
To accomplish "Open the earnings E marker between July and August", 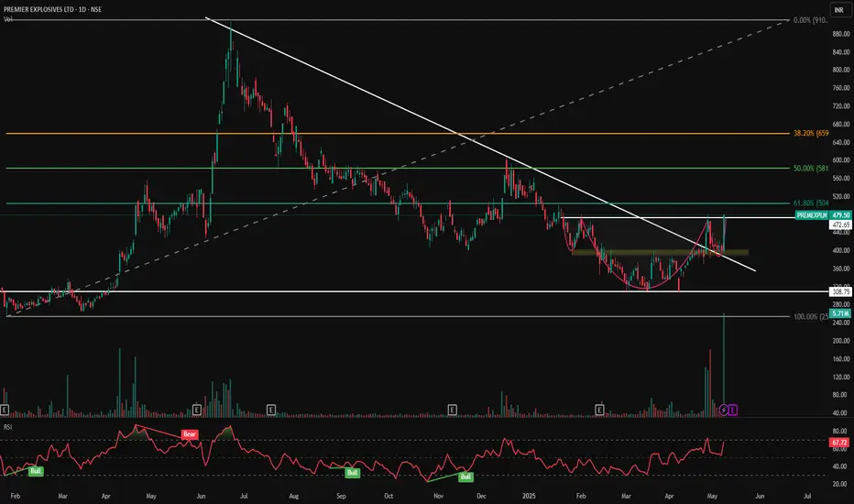I will pyautogui.click(x=270, y=410).
